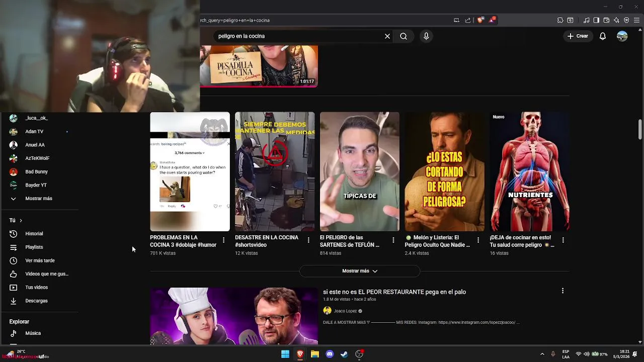The image size is (644, 362).
Task: Clear the search box with the X icon
Action: coord(387,36)
